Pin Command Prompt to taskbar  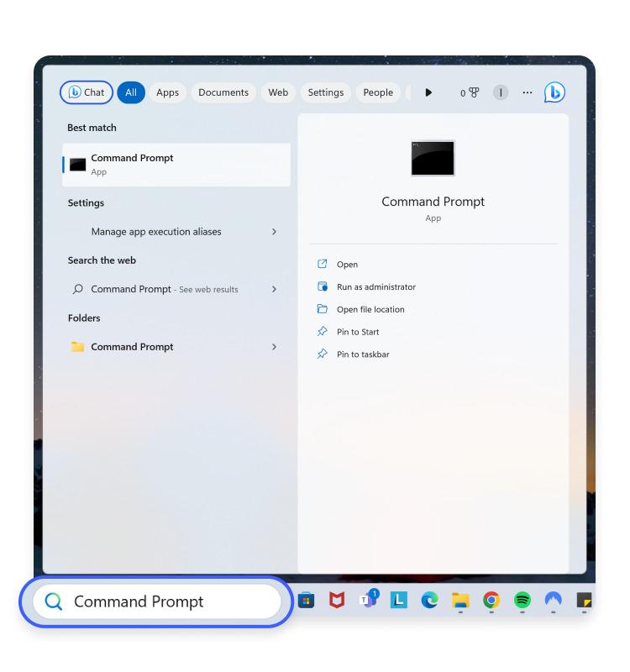[363, 354]
